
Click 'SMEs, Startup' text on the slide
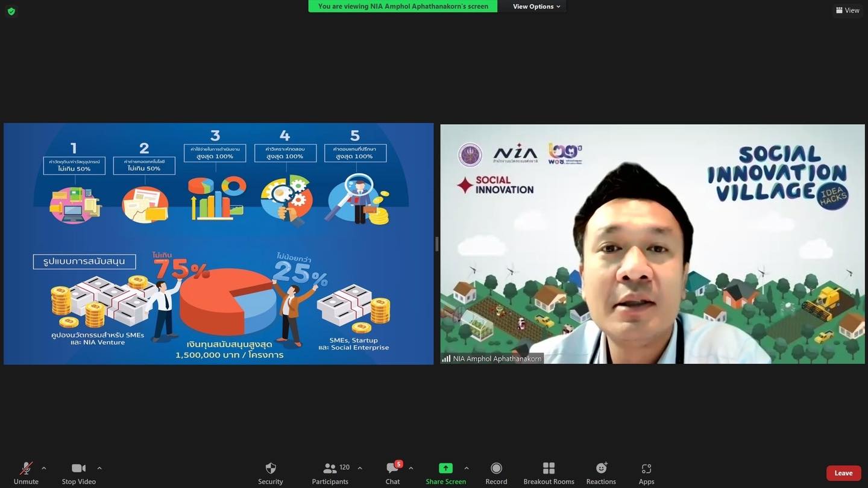[x=353, y=340]
